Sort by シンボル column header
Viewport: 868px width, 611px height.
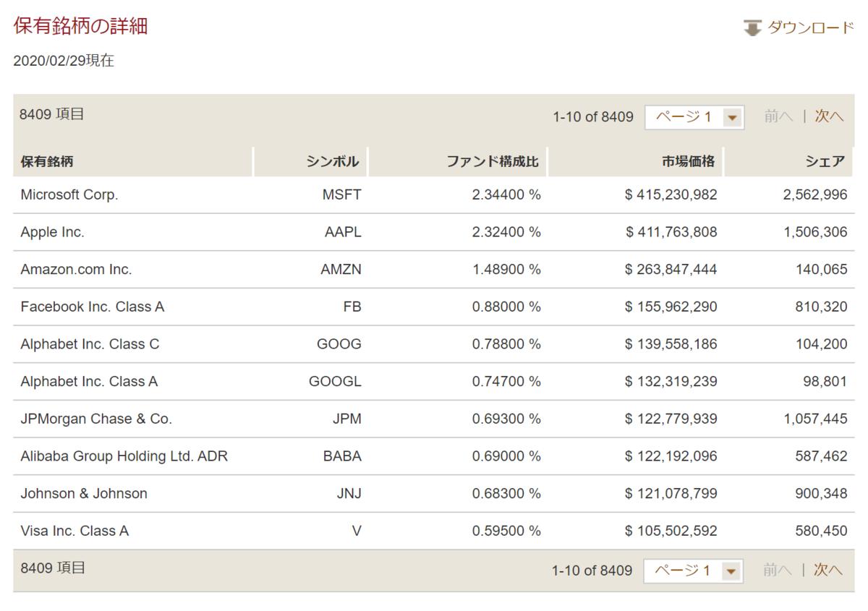pos(332,162)
